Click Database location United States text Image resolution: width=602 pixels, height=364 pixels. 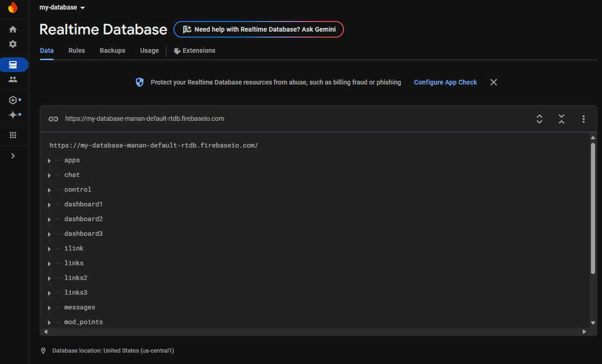tap(113, 351)
